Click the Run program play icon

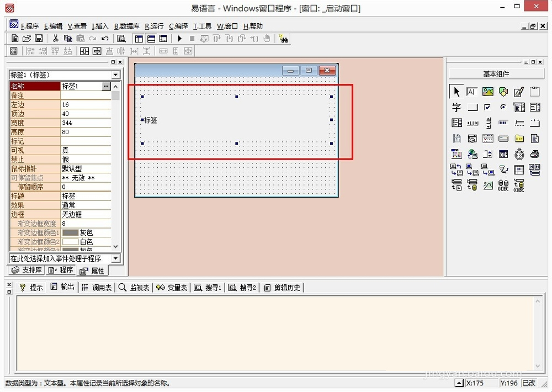tap(179, 39)
